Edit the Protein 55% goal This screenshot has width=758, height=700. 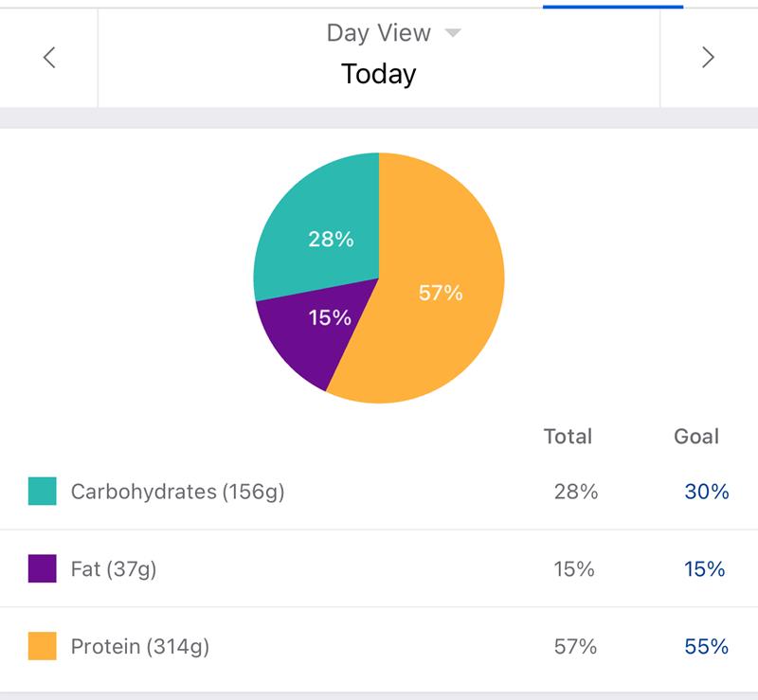tap(706, 647)
